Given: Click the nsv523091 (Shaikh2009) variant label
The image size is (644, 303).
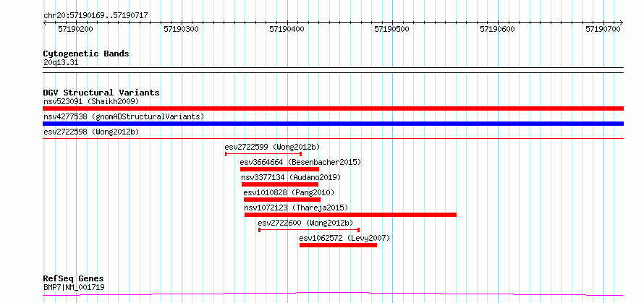Looking at the screenshot, I should [91, 101].
